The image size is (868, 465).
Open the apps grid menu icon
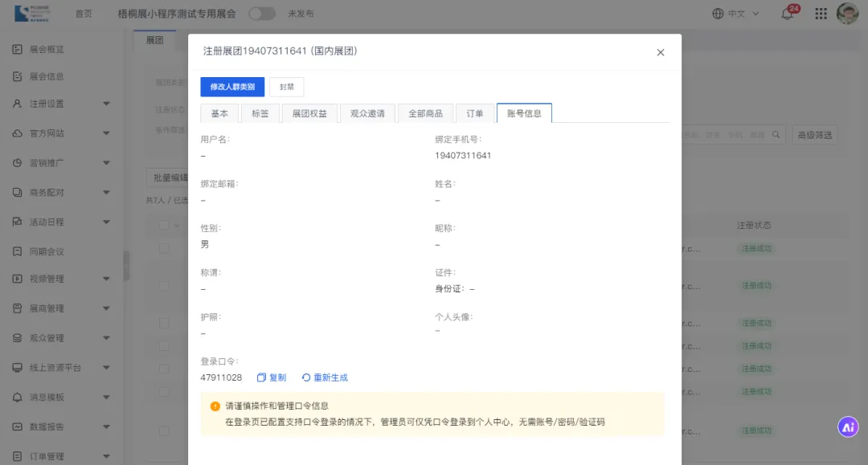pyautogui.click(x=821, y=14)
